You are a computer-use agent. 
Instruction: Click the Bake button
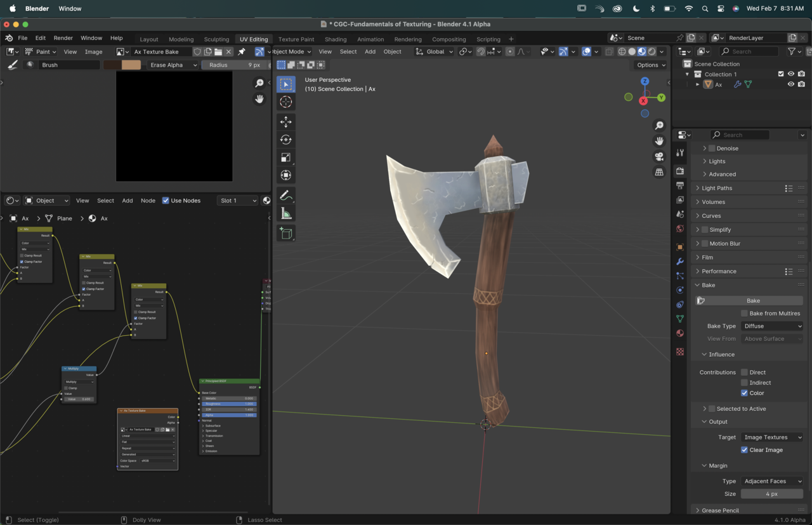[753, 300]
